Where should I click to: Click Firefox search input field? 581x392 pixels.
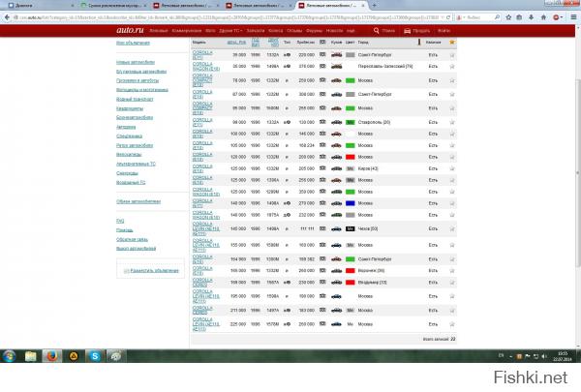coord(480,17)
